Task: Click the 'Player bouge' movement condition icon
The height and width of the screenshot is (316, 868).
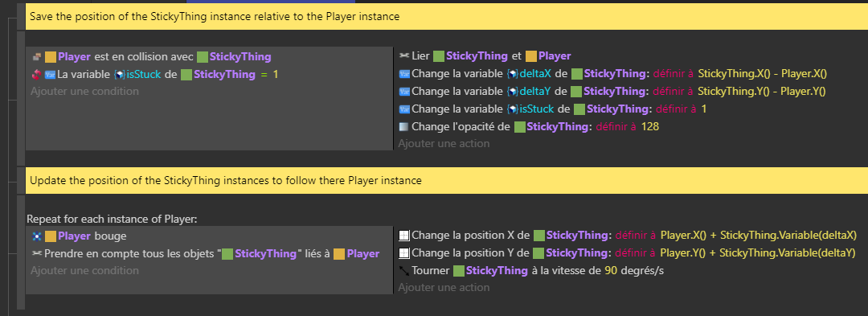Action: 36,236
